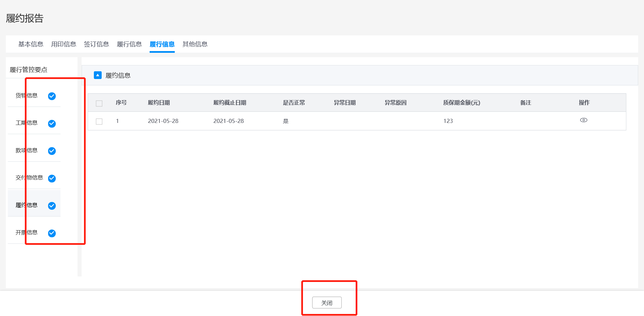Select 款项信息 label in the sidebar list
Viewport: 644px width, 316px height.
pos(27,151)
